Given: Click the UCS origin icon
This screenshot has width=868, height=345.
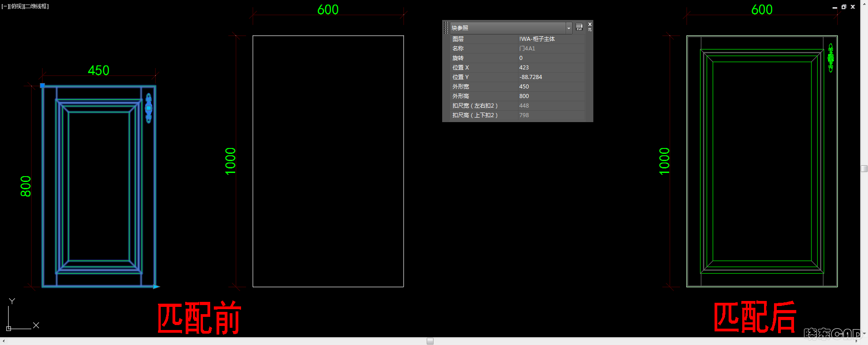Looking at the screenshot, I should pos(9,328).
